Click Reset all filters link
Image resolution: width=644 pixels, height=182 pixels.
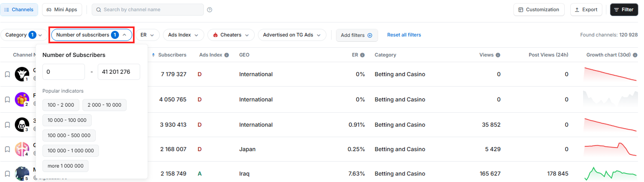[404, 35]
